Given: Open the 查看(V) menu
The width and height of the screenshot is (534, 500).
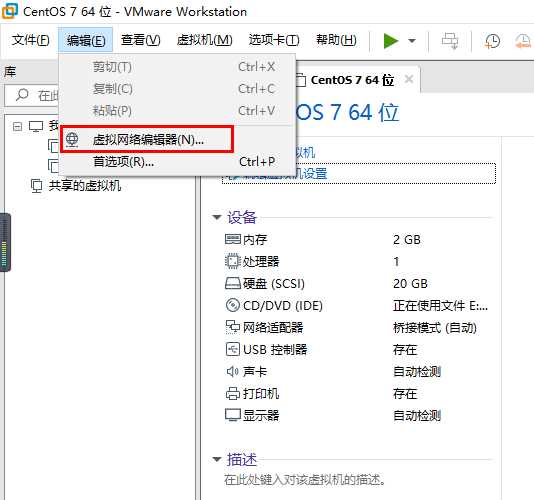Looking at the screenshot, I should (x=141, y=40).
